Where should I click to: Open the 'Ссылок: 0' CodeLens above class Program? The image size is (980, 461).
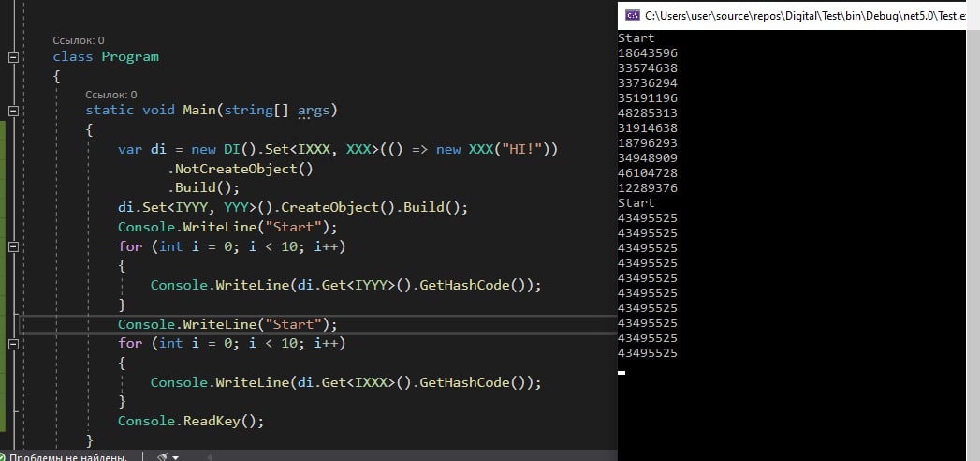coord(78,40)
